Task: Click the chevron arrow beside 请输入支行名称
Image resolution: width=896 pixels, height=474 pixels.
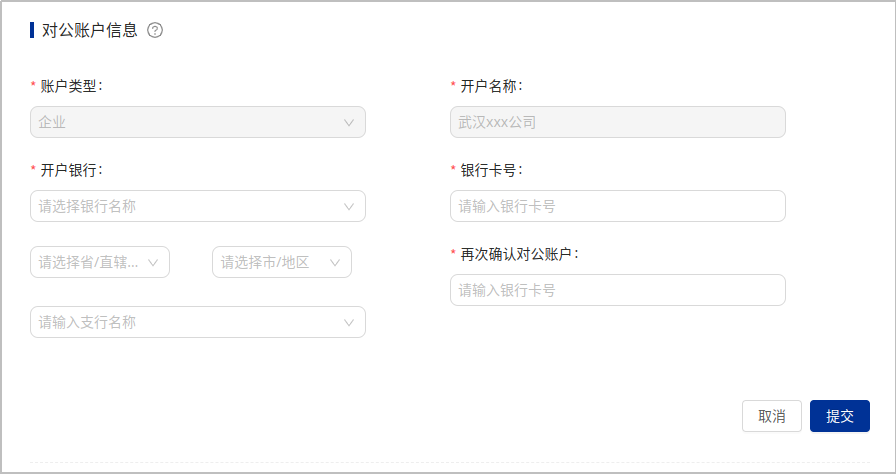Action: point(349,322)
